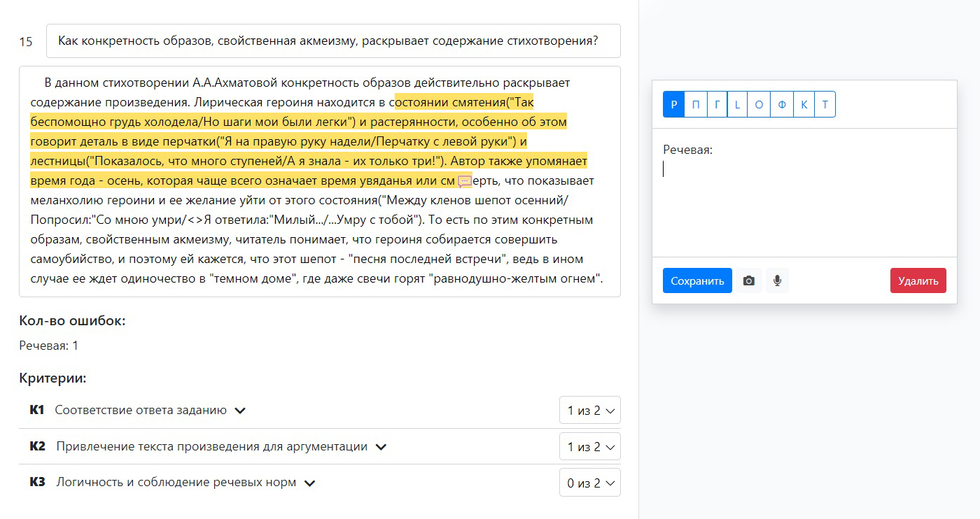Viewport: 980px width, 519px height.
Task: Click the Сохранить button
Action: point(697,280)
